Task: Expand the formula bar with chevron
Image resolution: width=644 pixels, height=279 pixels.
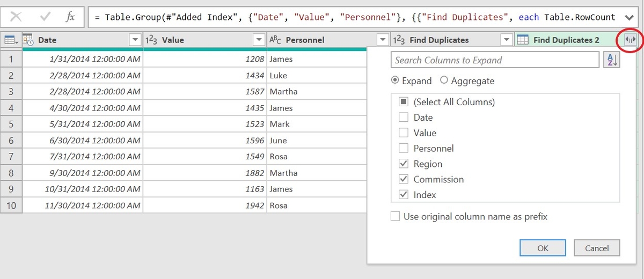Action: pos(630,17)
